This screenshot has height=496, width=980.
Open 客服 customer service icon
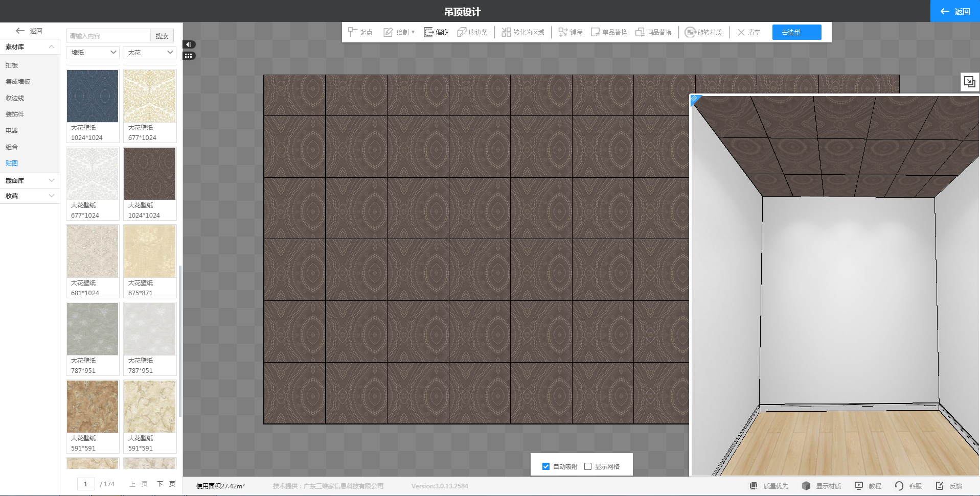point(899,486)
